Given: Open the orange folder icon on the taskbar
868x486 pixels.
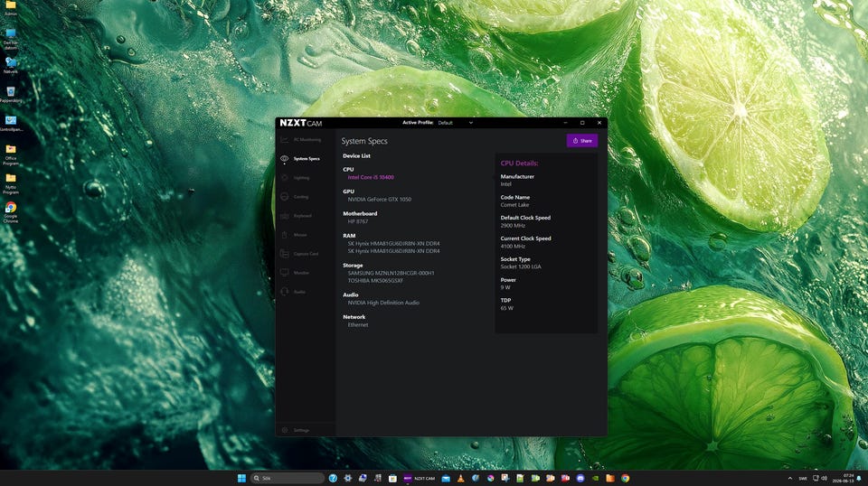Looking at the screenshot, I should click(610, 478).
